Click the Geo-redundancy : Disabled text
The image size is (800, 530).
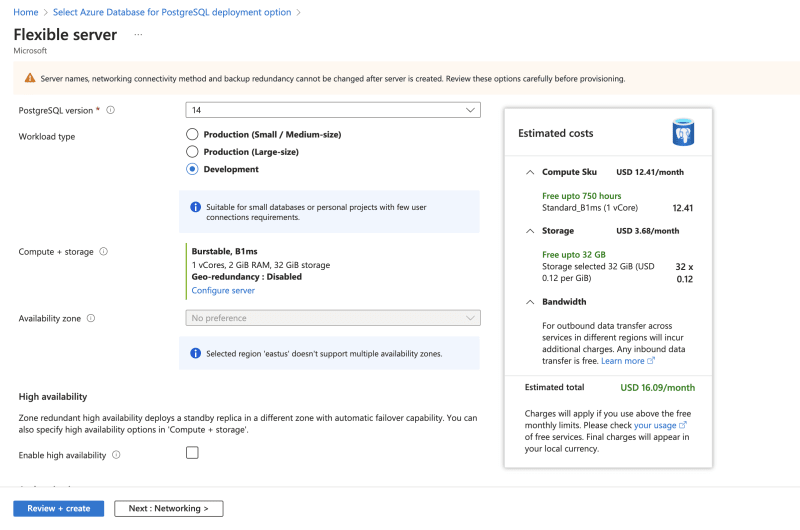click(x=246, y=277)
